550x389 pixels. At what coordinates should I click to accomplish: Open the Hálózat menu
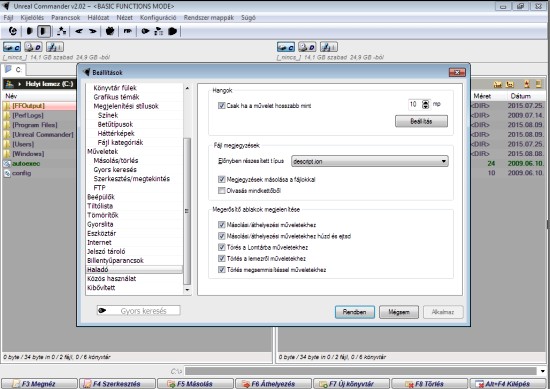(98, 18)
